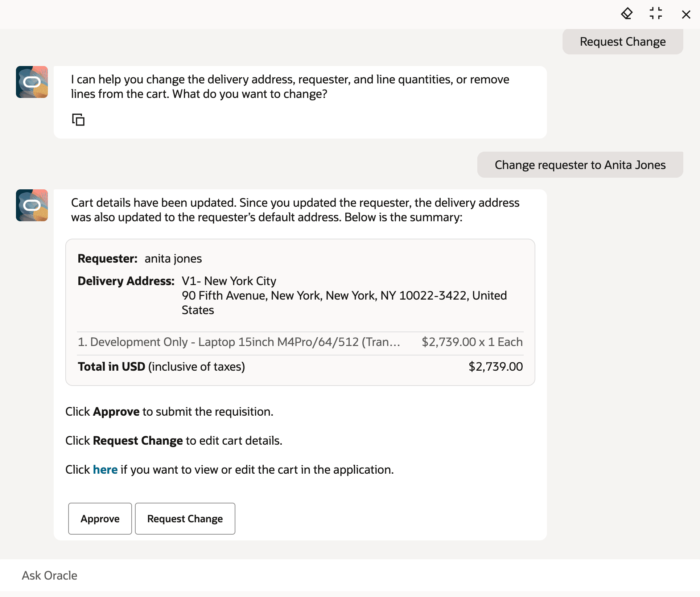Click the '90 Fifth Avenue' address text

pyautogui.click(x=344, y=303)
